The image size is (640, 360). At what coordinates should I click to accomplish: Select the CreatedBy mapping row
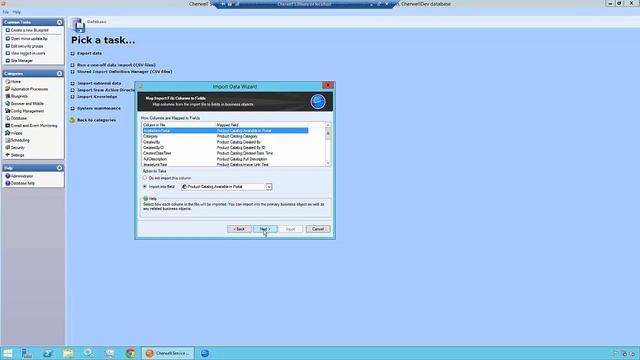[225, 142]
